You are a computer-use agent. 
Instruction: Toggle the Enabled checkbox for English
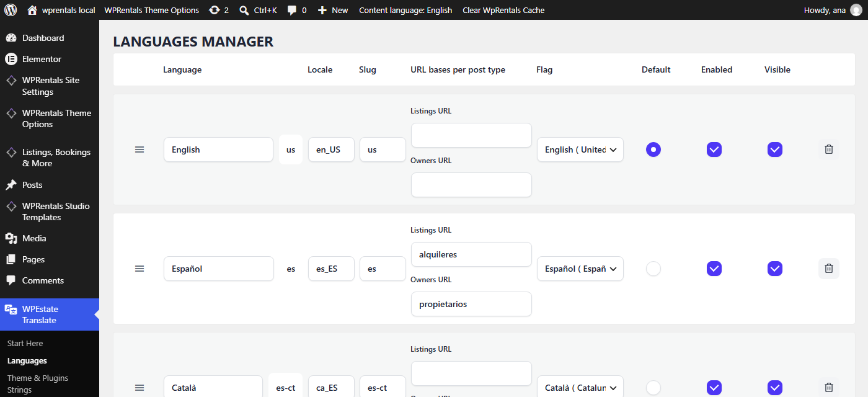point(714,149)
